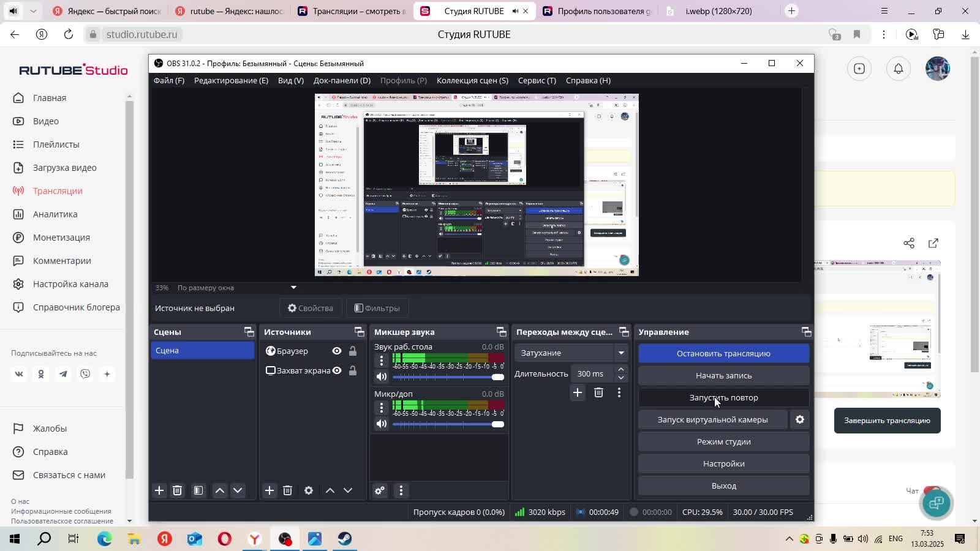The height and width of the screenshot is (551, 980).
Task: Add a new scene with plus icon
Action: coord(159,490)
